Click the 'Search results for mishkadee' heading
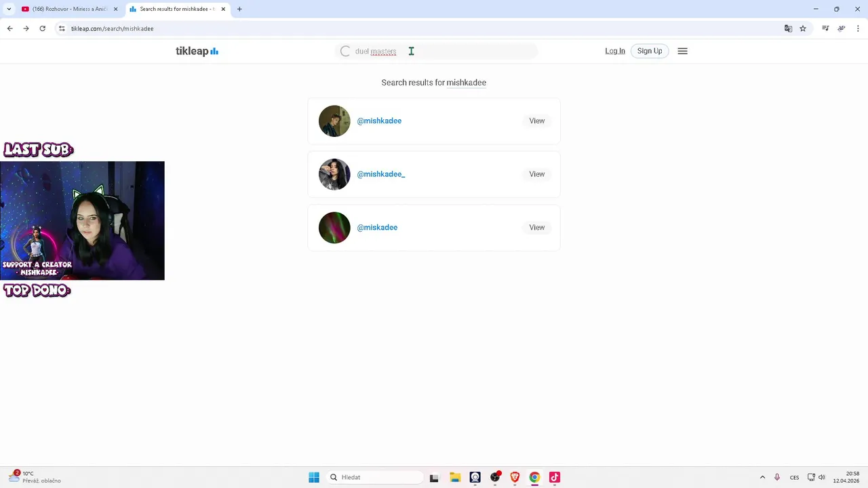 (x=434, y=83)
